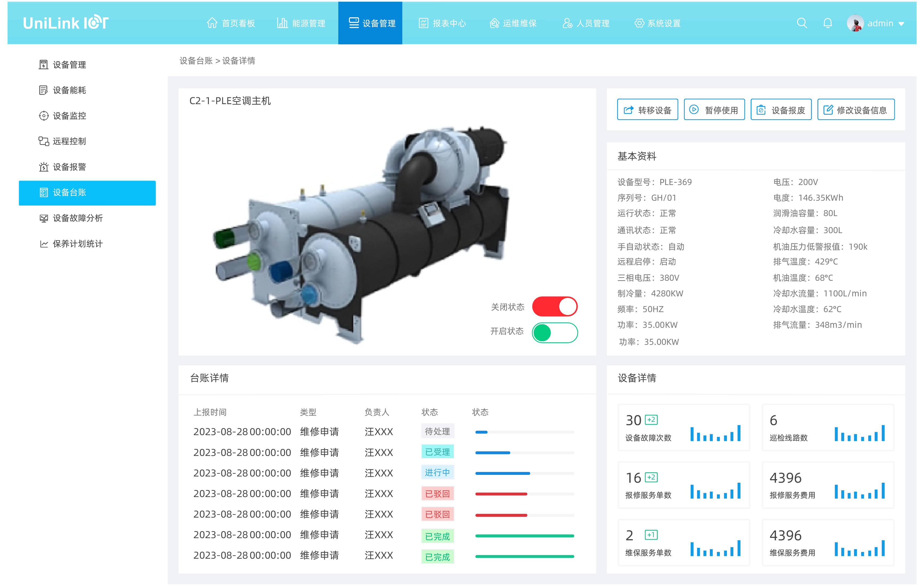This screenshot has width=924, height=586.
Task: Select sidebar item 设备台账
Action: (87, 193)
